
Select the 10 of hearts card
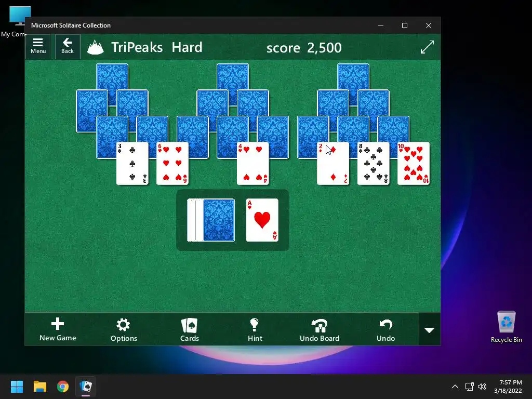click(413, 164)
